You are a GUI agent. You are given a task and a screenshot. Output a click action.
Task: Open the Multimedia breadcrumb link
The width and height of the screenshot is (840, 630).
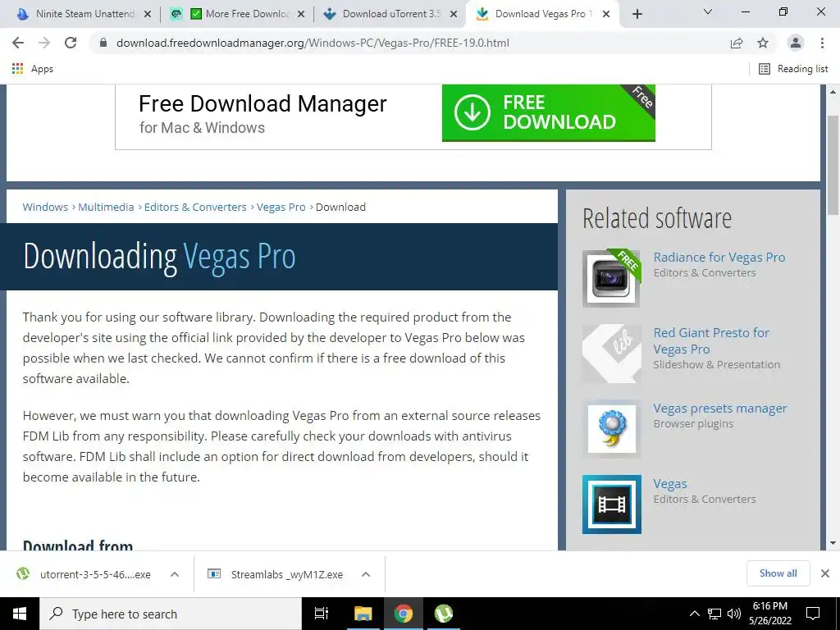tap(106, 207)
